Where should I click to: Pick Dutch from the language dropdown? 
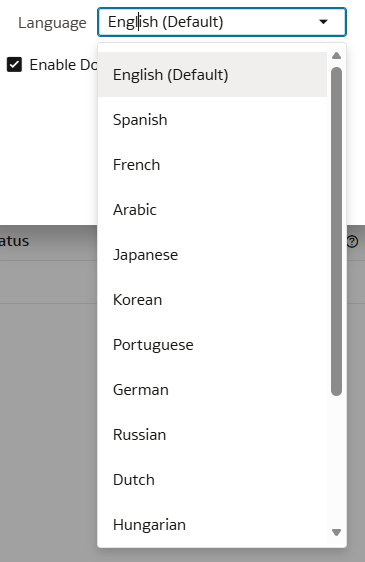coord(212,480)
